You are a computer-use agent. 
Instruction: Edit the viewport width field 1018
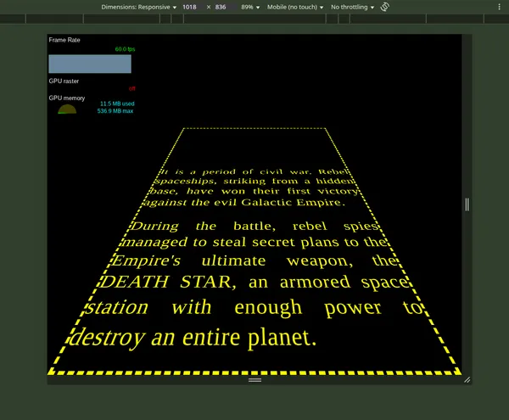pos(189,7)
